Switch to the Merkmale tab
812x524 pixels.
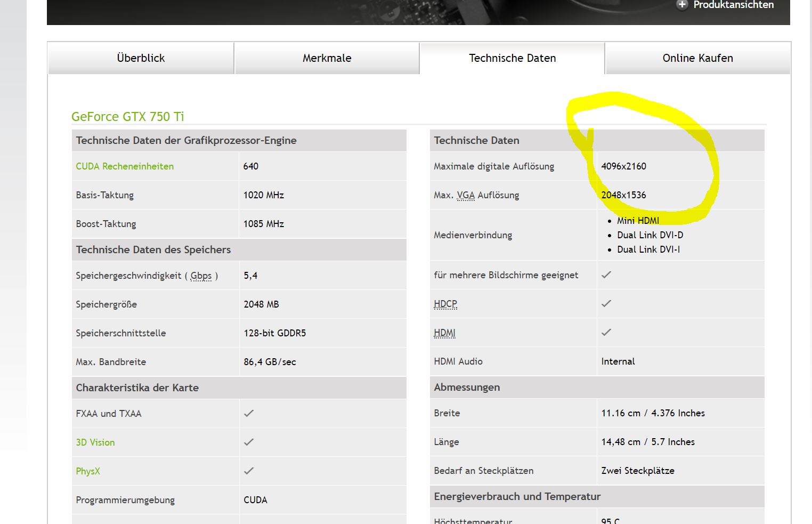(327, 58)
